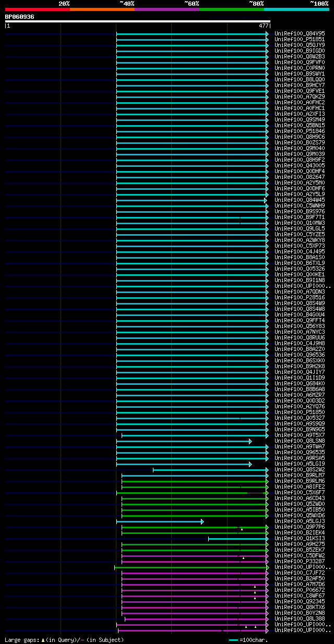This screenshot has height=644, width=334.
Task: Open hit UniRef100_Q84W45
Action: pyautogui.click(x=300, y=200)
